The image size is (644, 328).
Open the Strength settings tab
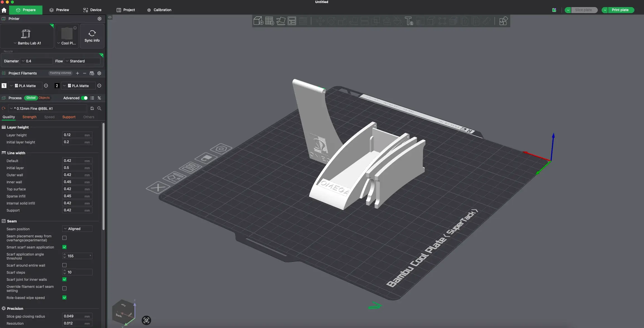[29, 117]
